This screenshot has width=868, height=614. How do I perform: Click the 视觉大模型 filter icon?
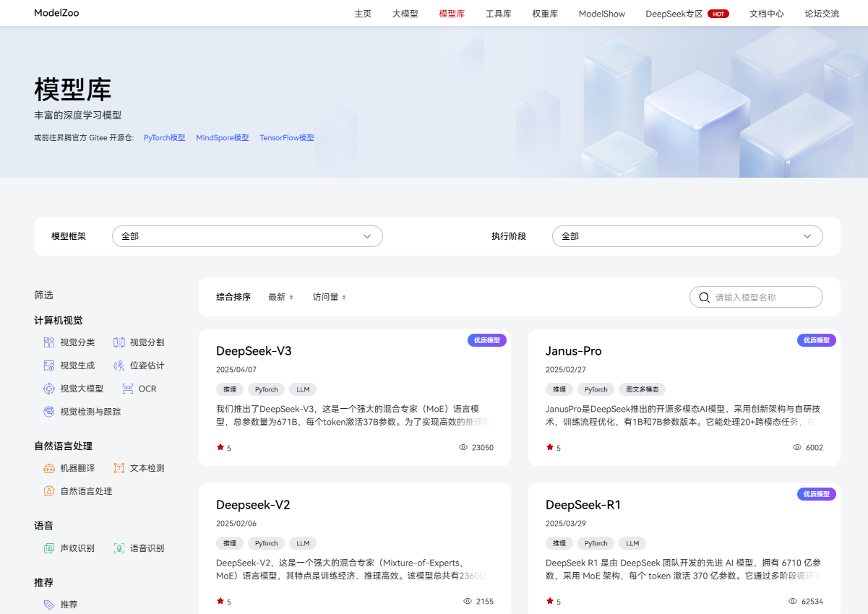[x=49, y=389]
